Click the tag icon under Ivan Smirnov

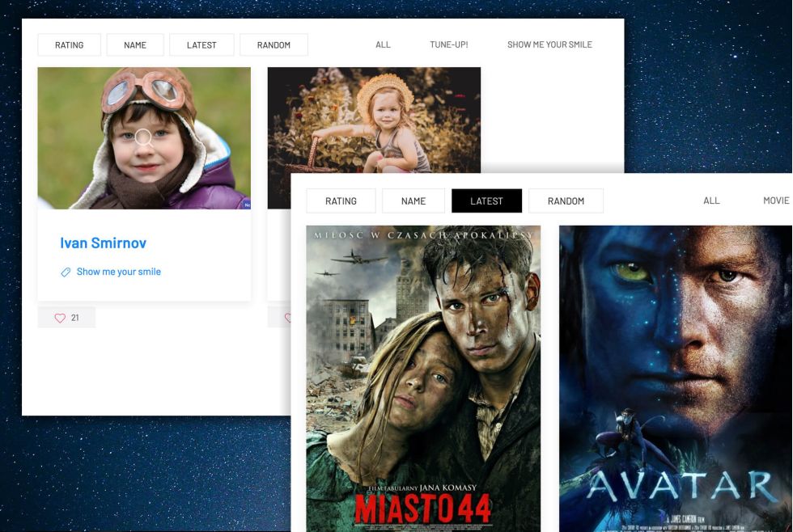[66, 272]
